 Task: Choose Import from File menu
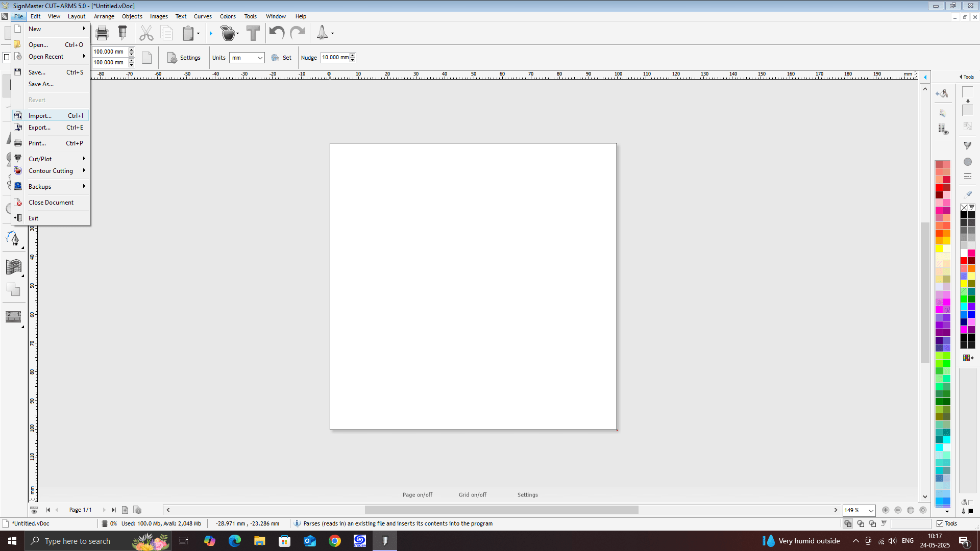click(40, 116)
